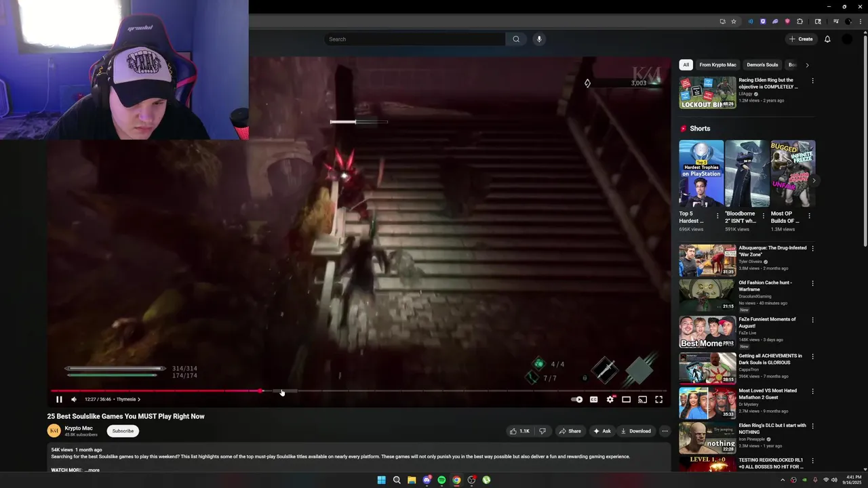Open the Extensions puzzle-piece menu

click(800, 22)
